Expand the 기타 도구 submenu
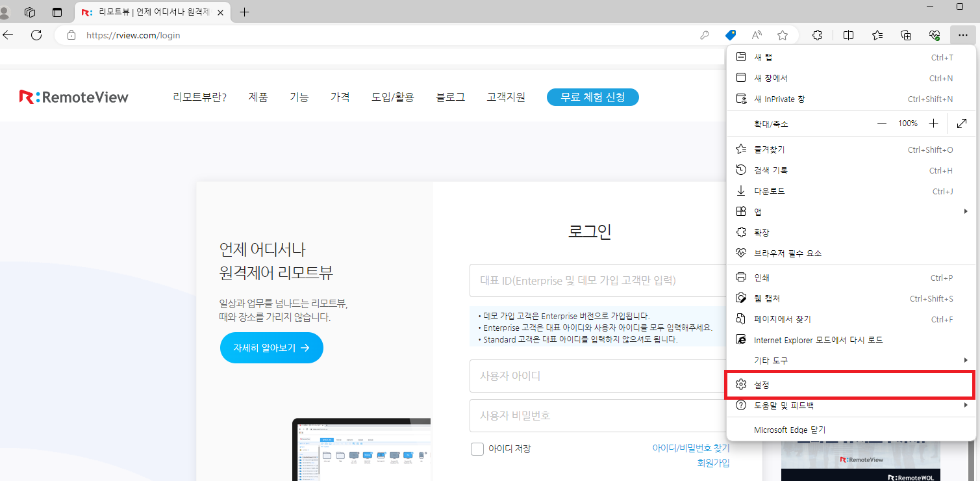This screenshot has height=481, width=980. coord(851,361)
